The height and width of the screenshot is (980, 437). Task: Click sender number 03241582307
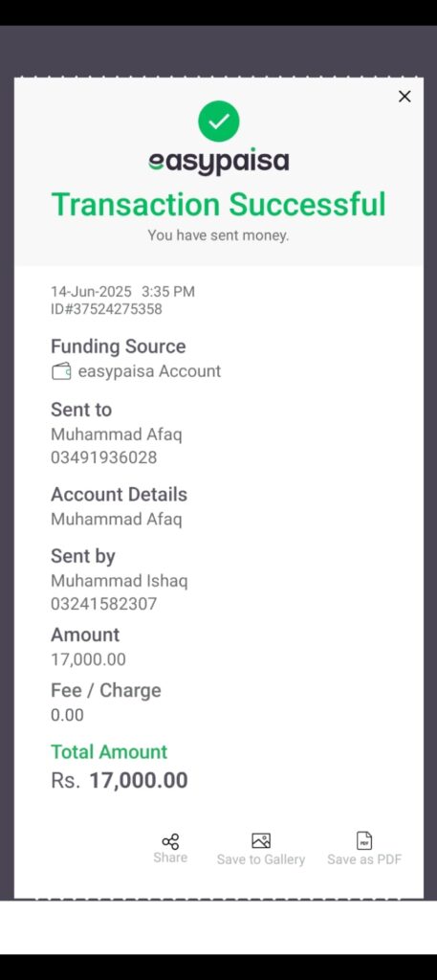tap(103, 604)
